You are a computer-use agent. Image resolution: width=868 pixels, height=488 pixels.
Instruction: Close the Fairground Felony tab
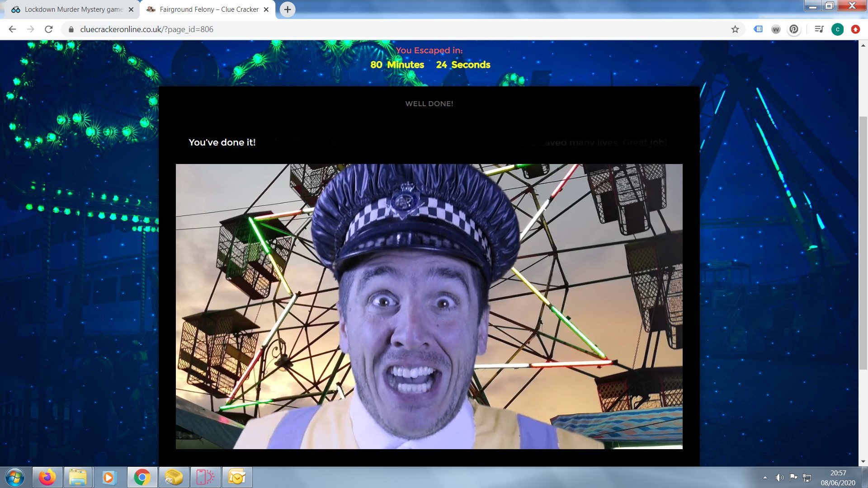266,9
